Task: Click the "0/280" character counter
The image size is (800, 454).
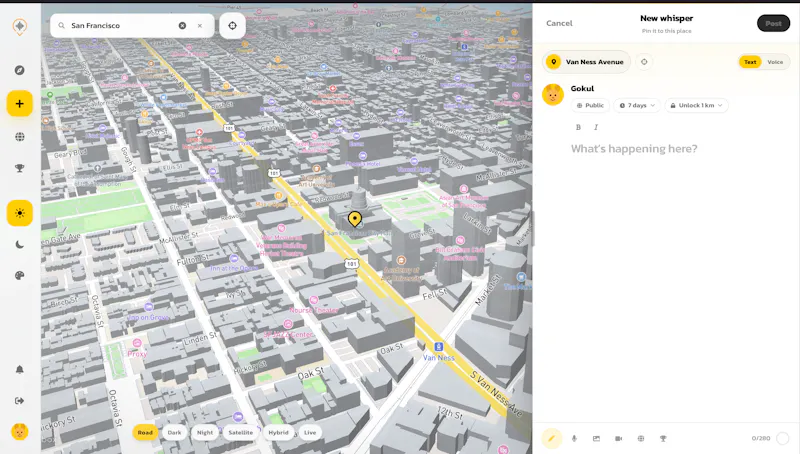Action: point(761,438)
